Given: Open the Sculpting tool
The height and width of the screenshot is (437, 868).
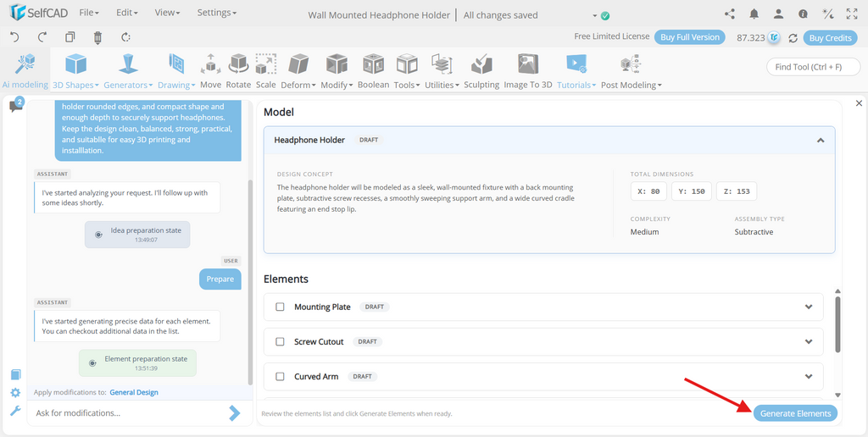Looking at the screenshot, I should [x=481, y=71].
